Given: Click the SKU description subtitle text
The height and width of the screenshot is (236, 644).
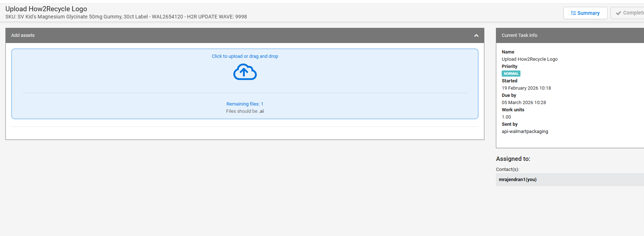Looking at the screenshot, I should click(126, 17).
